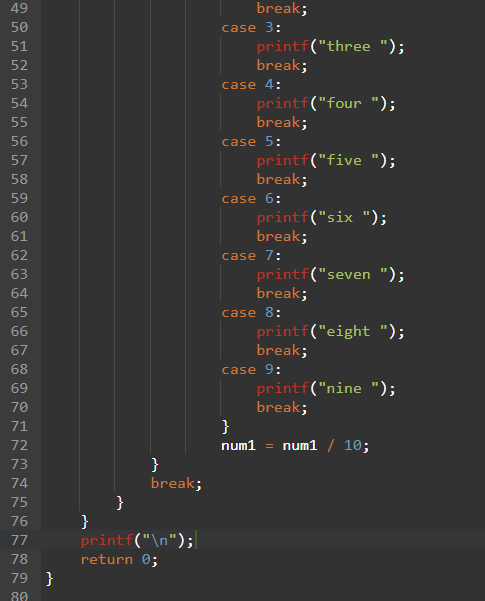This screenshot has width=485, height=601.
Task: Place cursor on 'case 3:' line
Action: [251, 27]
